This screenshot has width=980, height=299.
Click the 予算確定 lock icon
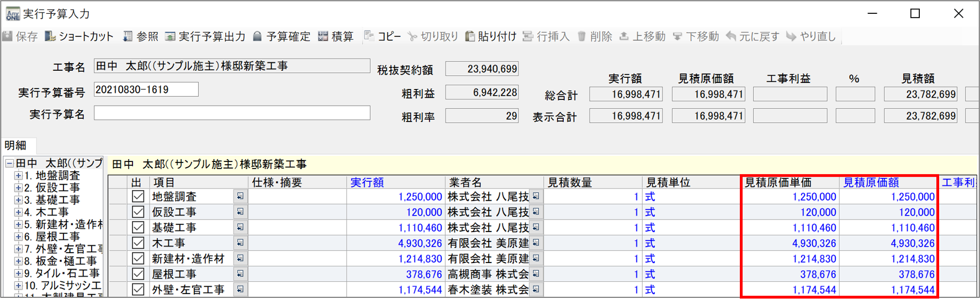(x=257, y=36)
